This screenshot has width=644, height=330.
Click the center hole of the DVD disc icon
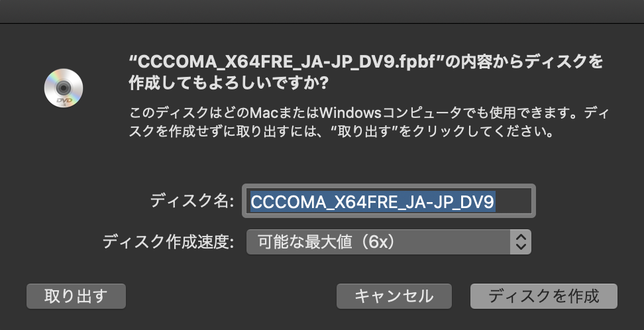pyautogui.click(x=63, y=87)
